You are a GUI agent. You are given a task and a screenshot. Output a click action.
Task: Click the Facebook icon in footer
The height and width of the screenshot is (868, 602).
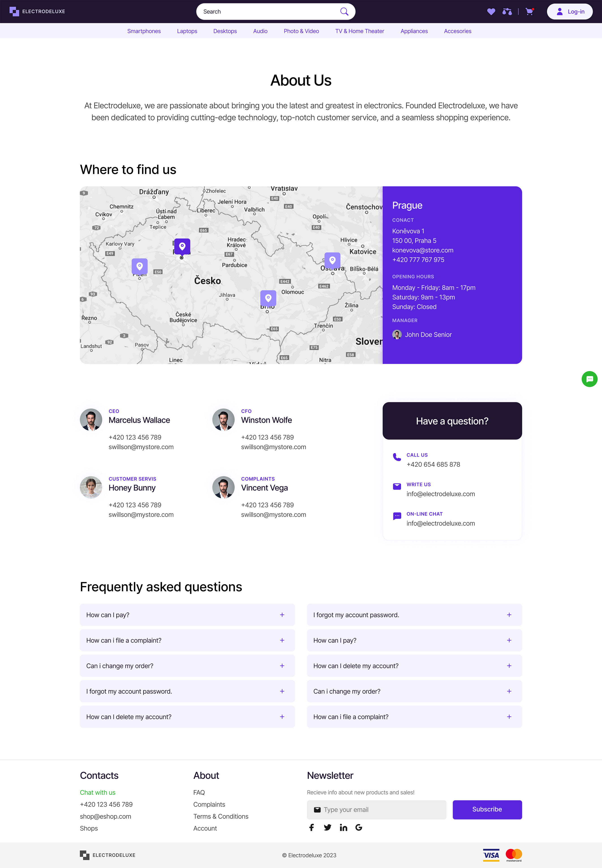coord(312,827)
